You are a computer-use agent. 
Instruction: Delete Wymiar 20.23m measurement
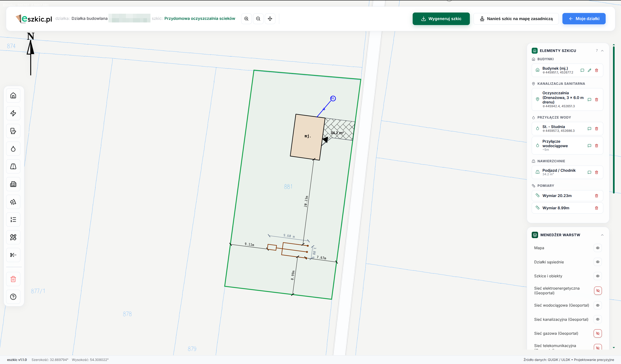597,196
